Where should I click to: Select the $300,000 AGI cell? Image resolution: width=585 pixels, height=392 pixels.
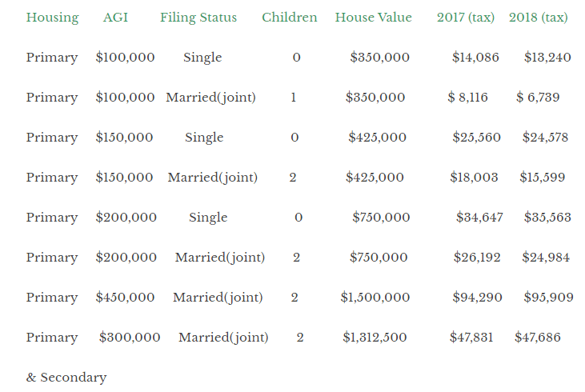click(130, 338)
